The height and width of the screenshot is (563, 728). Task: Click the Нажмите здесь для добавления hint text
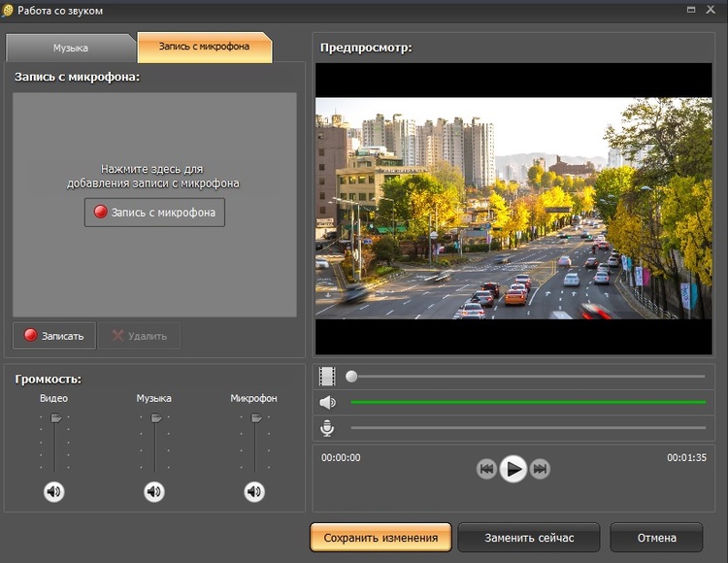(x=152, y=176)
